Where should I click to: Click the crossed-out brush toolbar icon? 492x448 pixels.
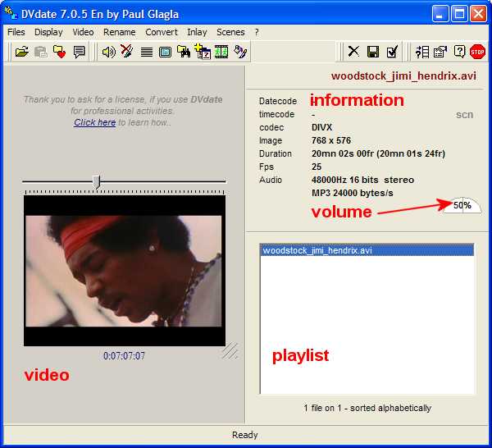click(127, 51)
